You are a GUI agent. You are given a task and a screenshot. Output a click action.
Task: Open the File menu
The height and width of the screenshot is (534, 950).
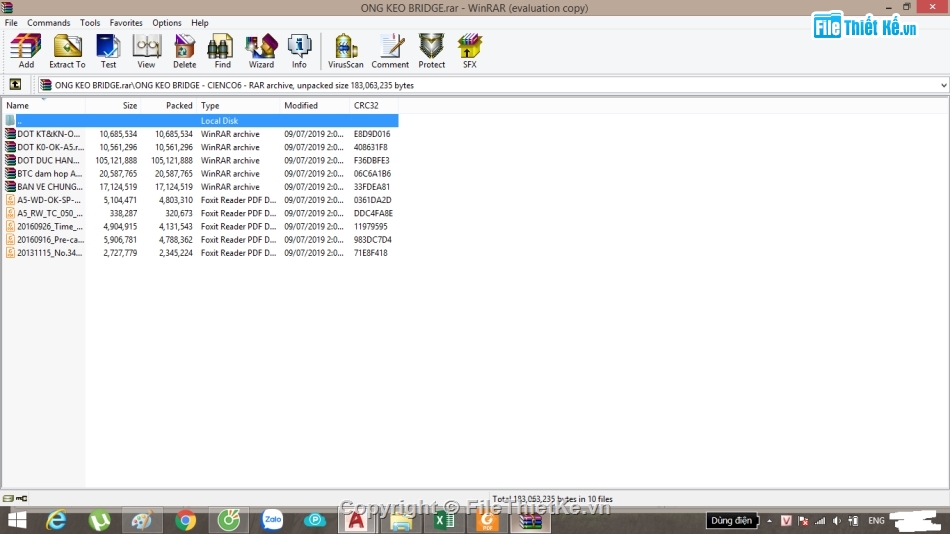[x=11, y=23]
